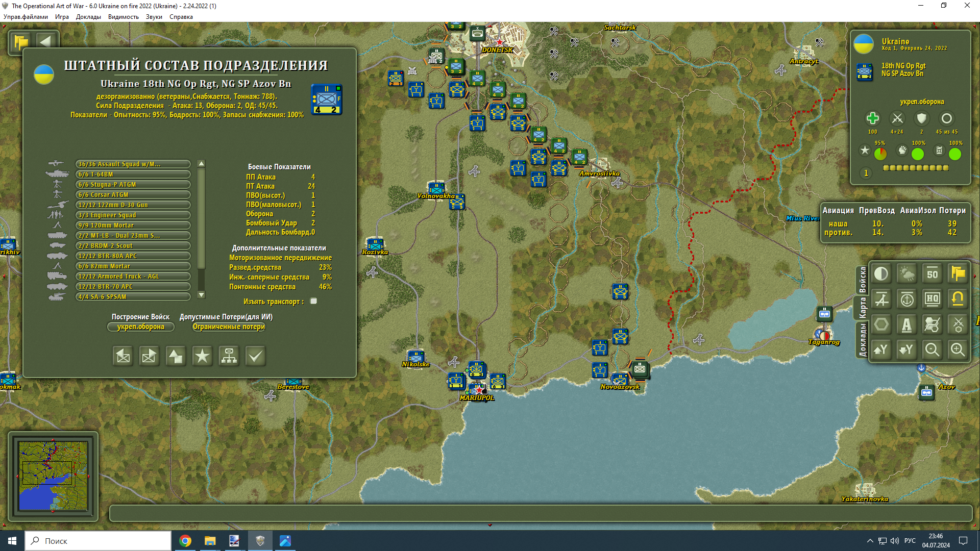980x551 pixels.
Task: Tick the 'Изъять транспорт' checkbox
Action: click(x=314, y=301)
